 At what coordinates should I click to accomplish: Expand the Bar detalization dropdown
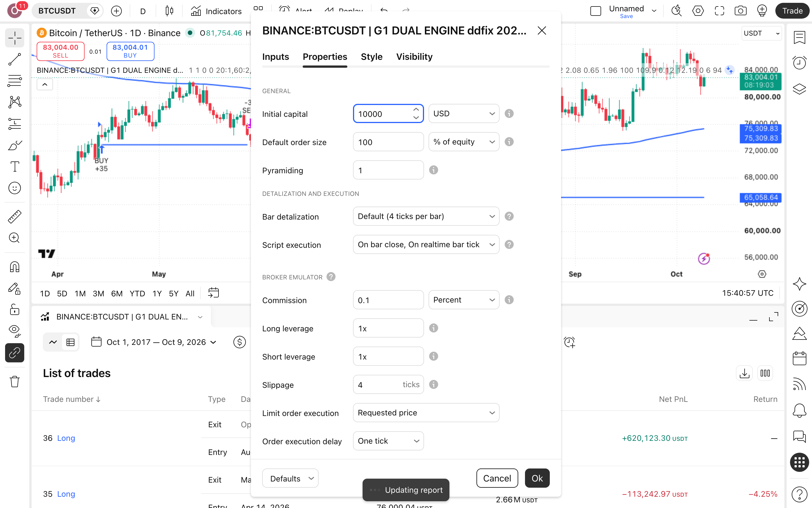[x=426, y=216]
